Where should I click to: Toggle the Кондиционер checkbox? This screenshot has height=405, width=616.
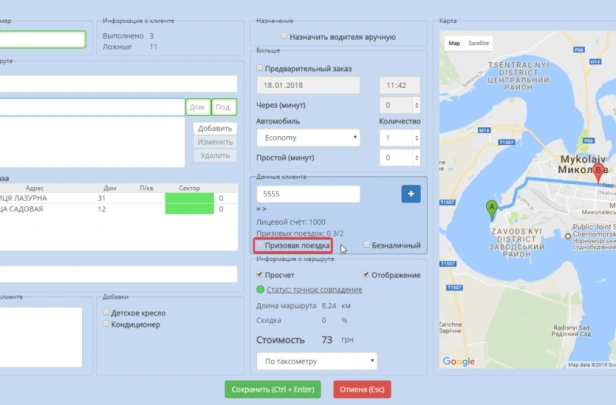109,324
